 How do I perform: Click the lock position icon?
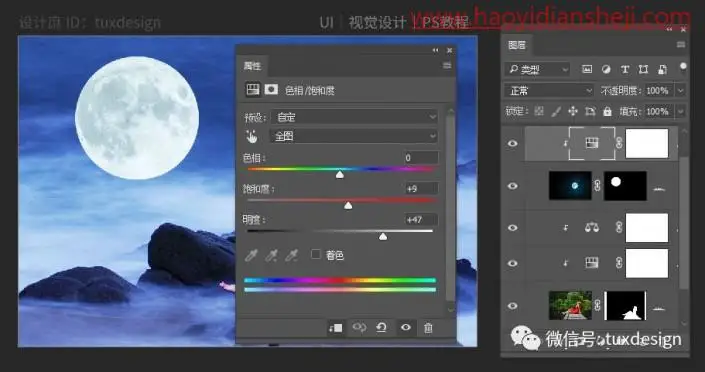tap(573, 111)
